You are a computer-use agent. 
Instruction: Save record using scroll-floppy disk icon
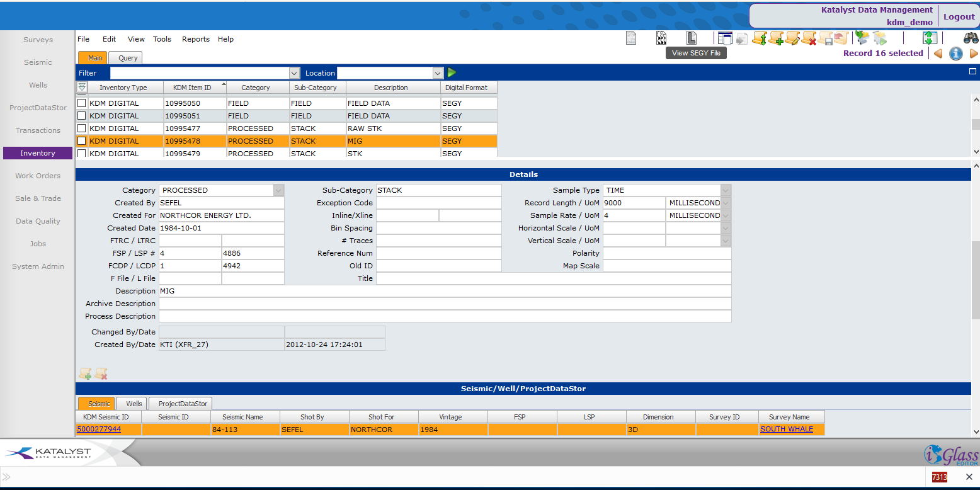click(825, 38)
